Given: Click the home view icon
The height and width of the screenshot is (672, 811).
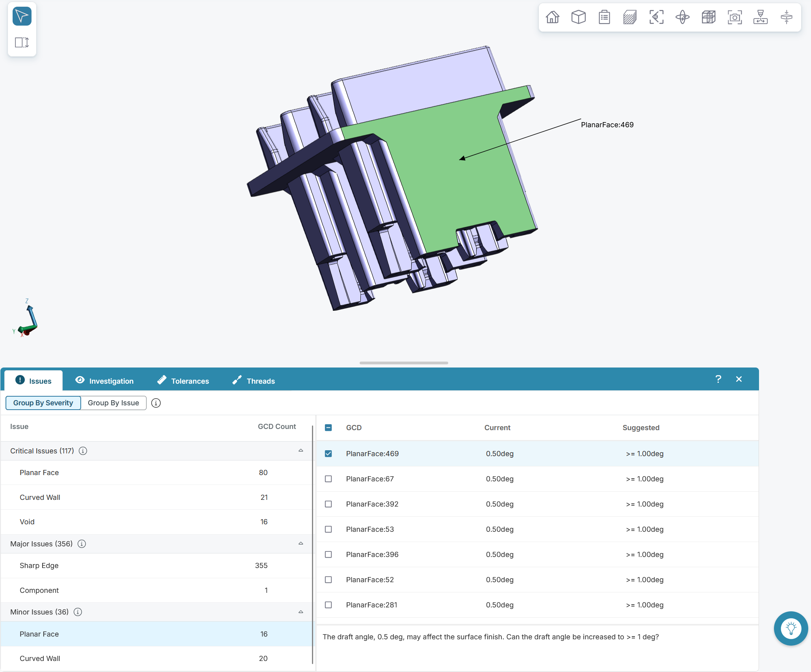Looking at the screenshot, I should pyautogui.click(x=552, y=17).
